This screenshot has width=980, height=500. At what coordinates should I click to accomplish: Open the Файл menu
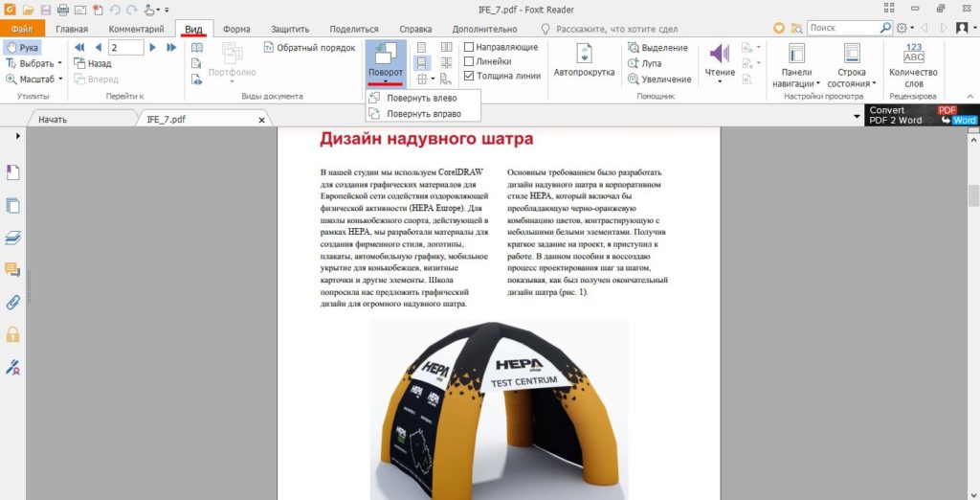[22, 29]
